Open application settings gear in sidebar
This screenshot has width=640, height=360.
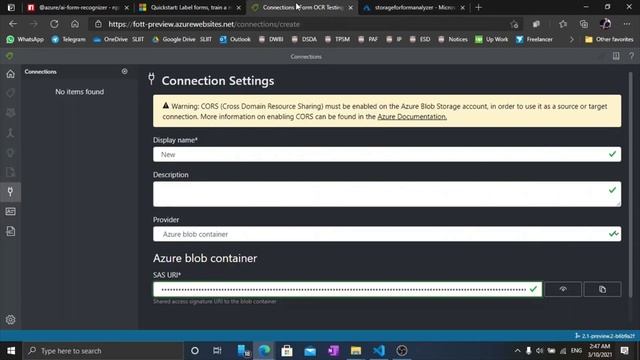click(11, 320)
